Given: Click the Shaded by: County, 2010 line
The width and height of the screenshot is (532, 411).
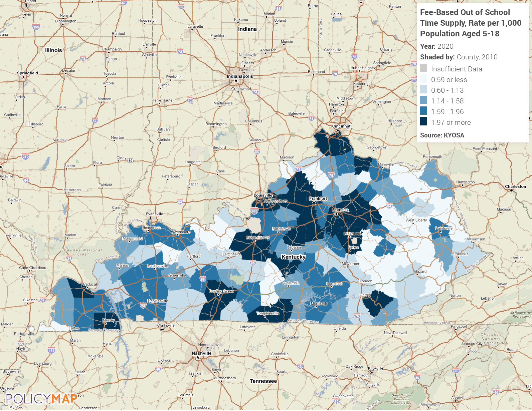Looking at the screenshot, I should point(459,57).
